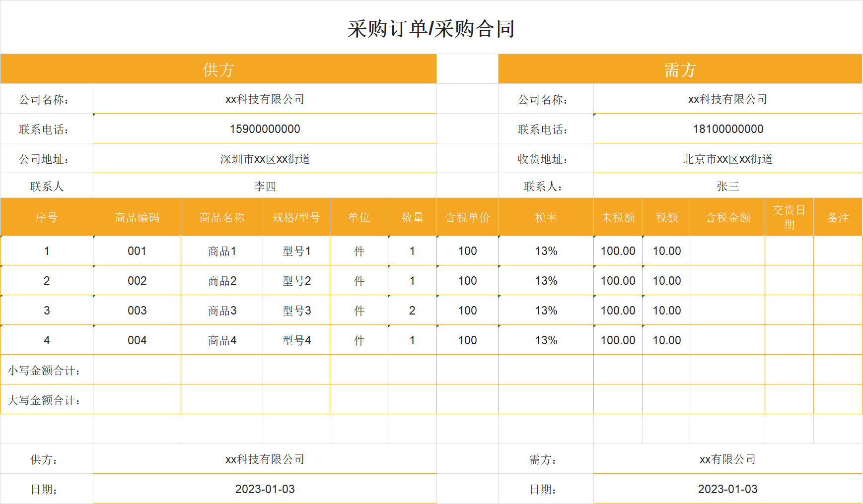Select the 序号 column header
This screenshot has height=504, width=863.
point(47,217)
